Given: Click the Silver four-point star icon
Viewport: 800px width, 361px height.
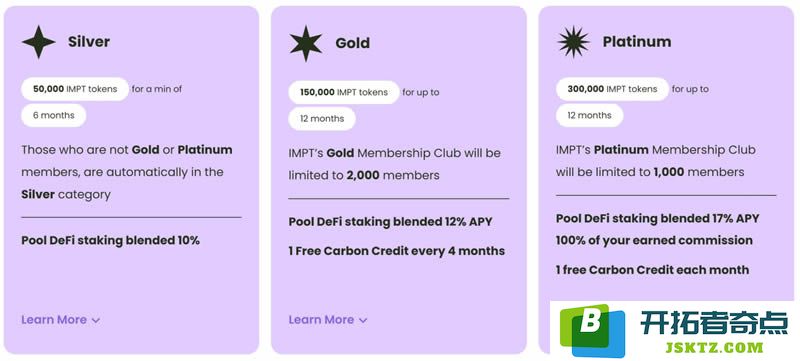Looking at the screenshot, I should [39, 42].
